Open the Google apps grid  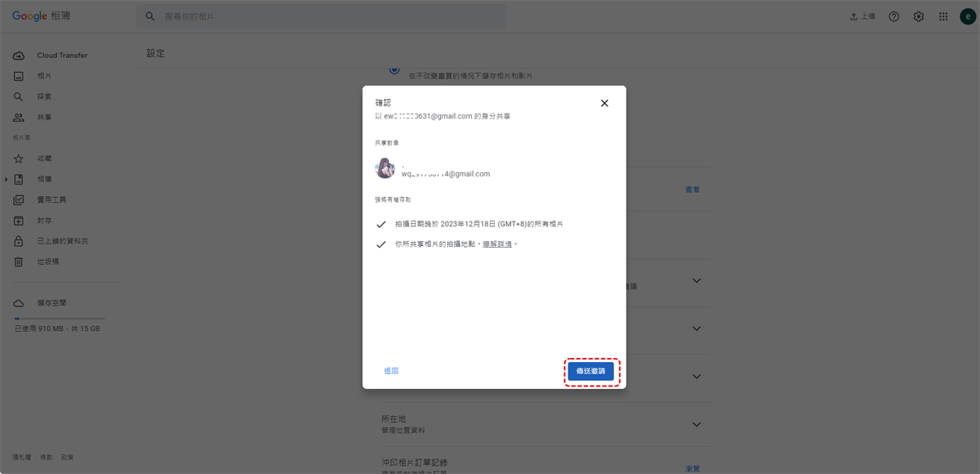click(x=943, y=16)
